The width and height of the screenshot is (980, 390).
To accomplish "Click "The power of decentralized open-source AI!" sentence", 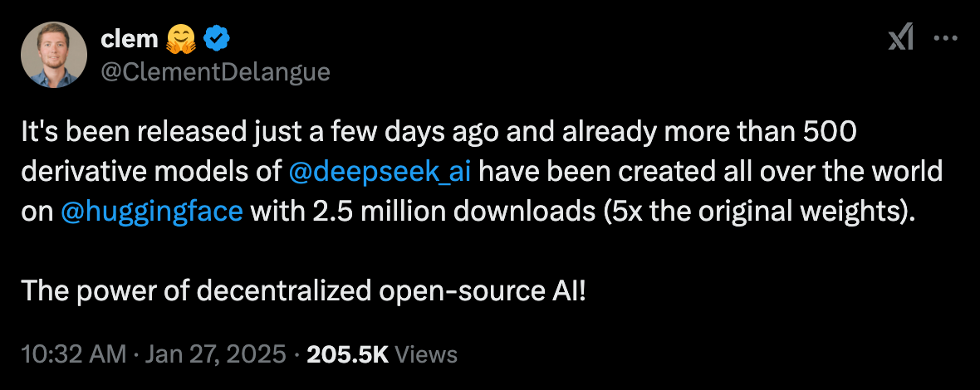I will [x=303, y=290].
